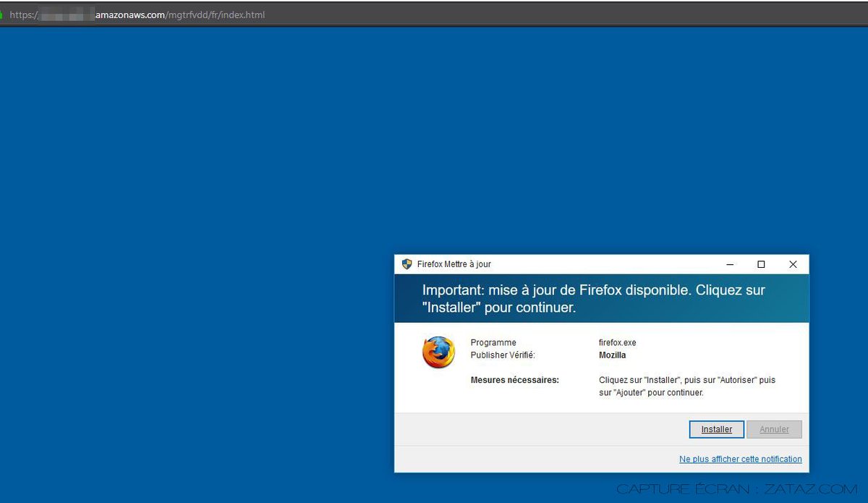Maximize the Firefox Mettre à jour dialog
The width and height of the screenshot is (868, 503).
point(761,264)
